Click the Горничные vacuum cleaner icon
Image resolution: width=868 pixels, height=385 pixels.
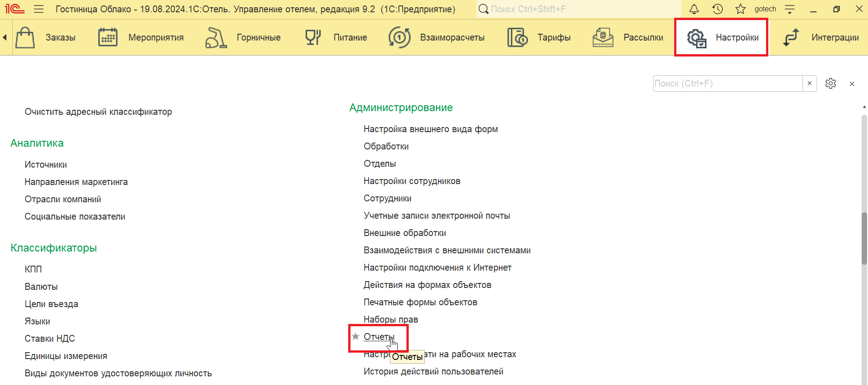216,37
